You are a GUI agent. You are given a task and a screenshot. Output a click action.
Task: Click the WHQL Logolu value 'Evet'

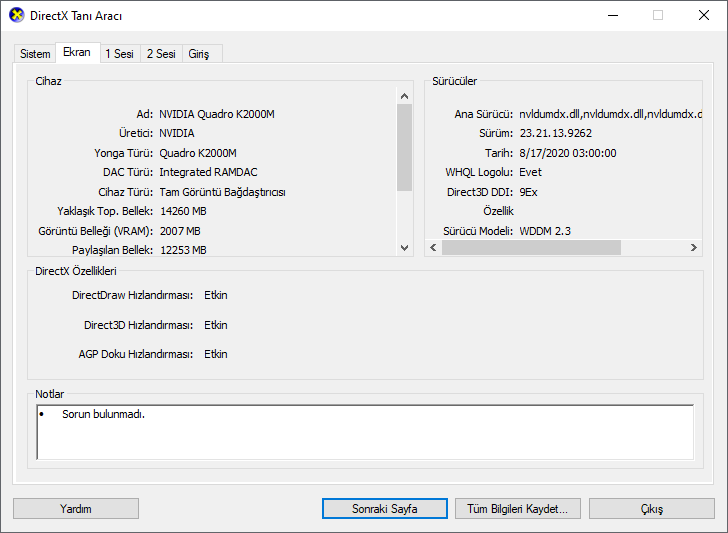[x=530, y=172]
